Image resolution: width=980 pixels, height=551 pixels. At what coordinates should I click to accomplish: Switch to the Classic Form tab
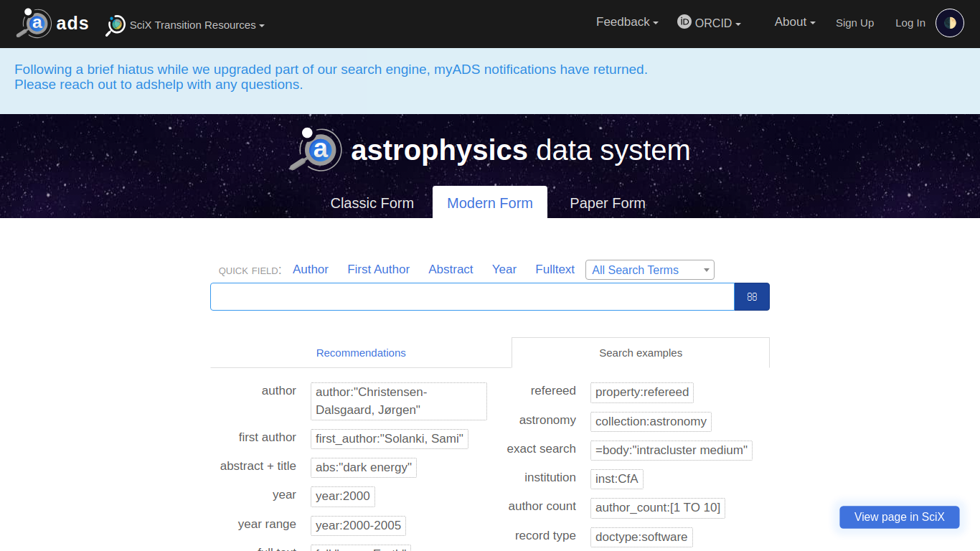click(x=372, y=203)
